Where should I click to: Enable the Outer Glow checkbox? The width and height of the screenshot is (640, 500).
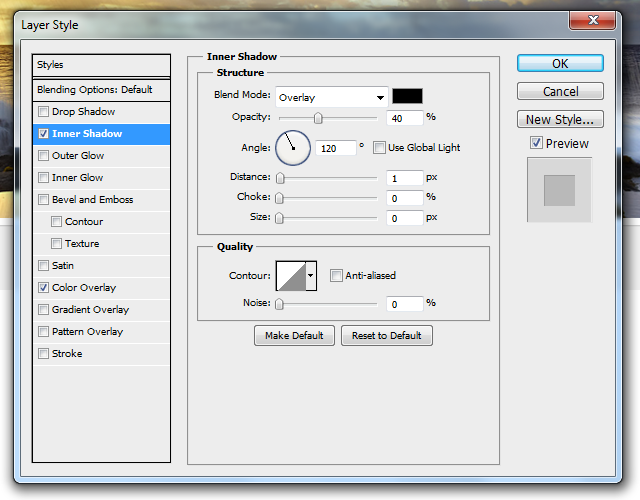click(43, 156)
